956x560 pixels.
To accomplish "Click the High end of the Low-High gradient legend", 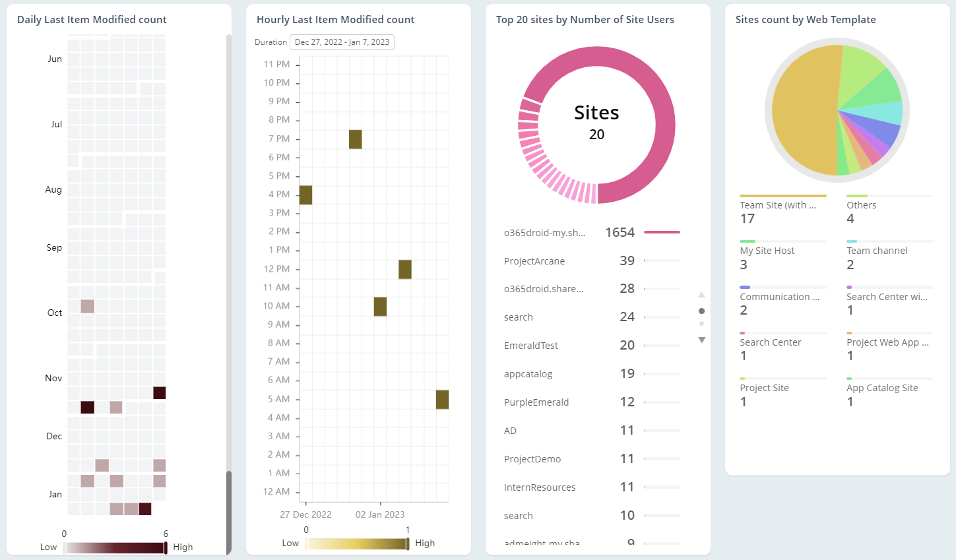I will coord(164,547).
